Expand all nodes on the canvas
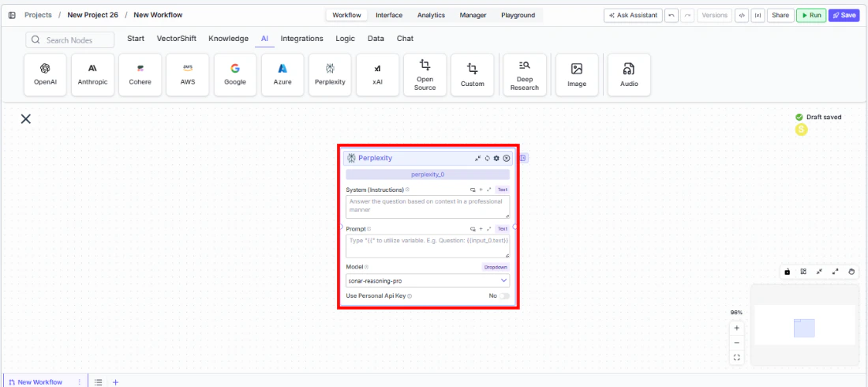The width and height of the screenshot is (868, 387). tap(836, 271)
